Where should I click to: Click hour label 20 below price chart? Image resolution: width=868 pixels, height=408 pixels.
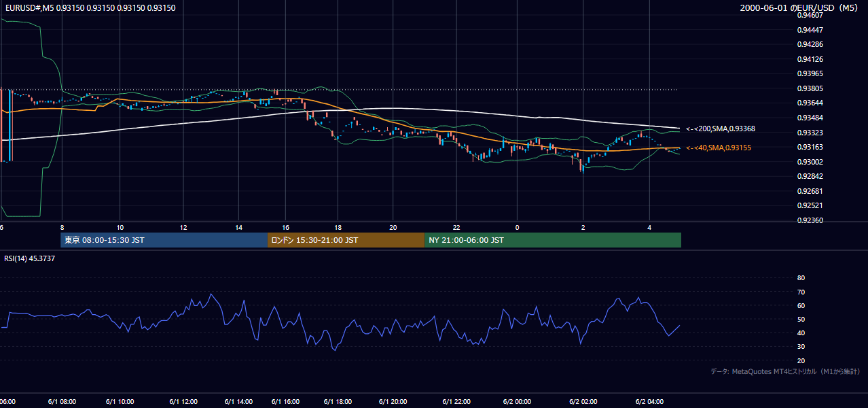click(393, 227)
